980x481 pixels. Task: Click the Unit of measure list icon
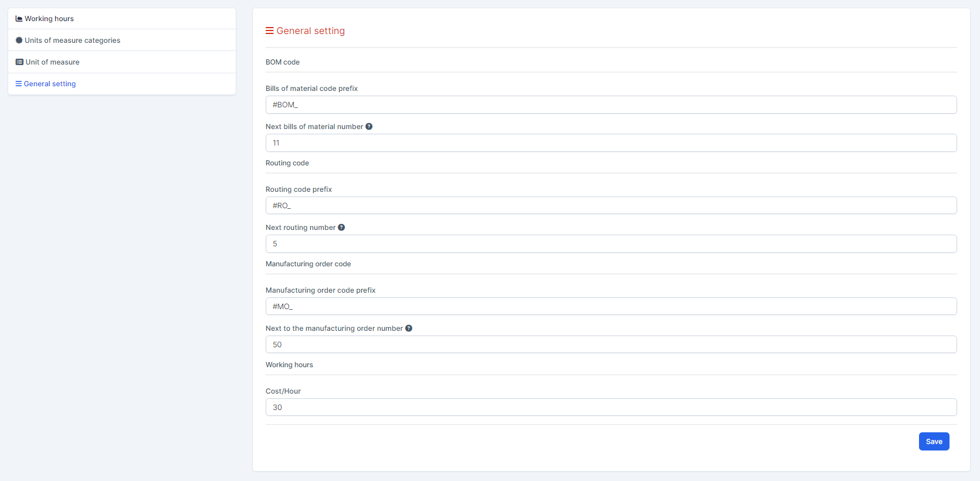19,62
